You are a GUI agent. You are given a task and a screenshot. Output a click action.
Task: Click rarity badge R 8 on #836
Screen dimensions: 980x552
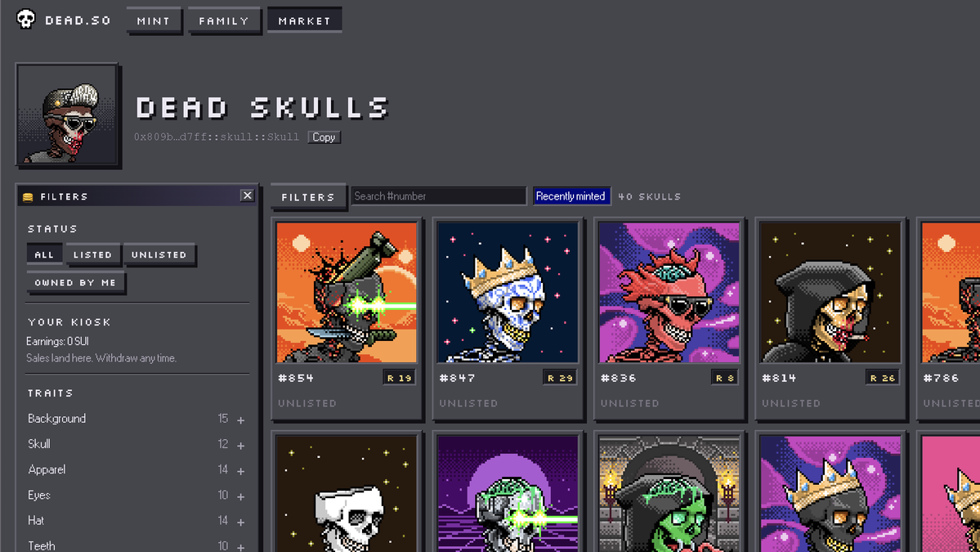[724, 378]
